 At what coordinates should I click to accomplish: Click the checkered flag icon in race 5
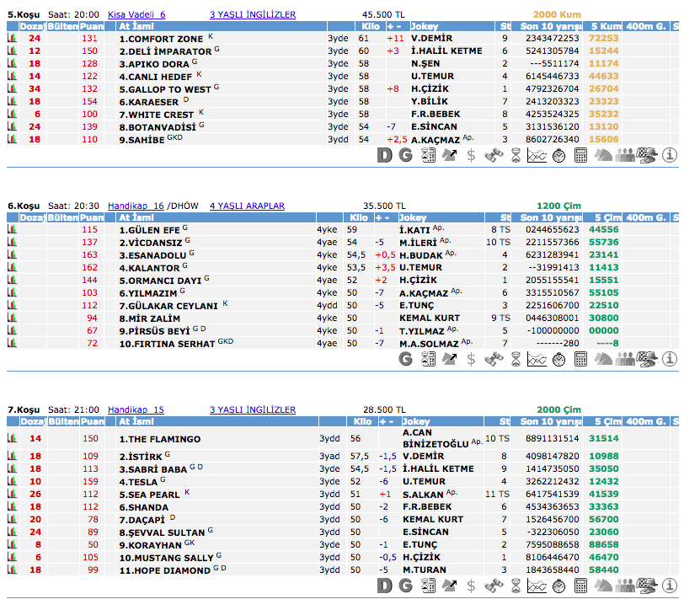point(647,155)
